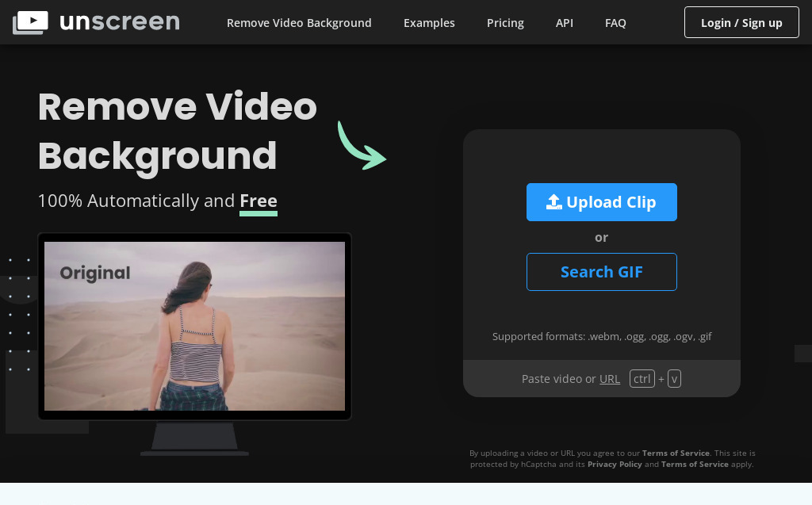812x505 pixels.
Task: Click the underlined word 'Free' in the headline
Action: tap(259, 201)
